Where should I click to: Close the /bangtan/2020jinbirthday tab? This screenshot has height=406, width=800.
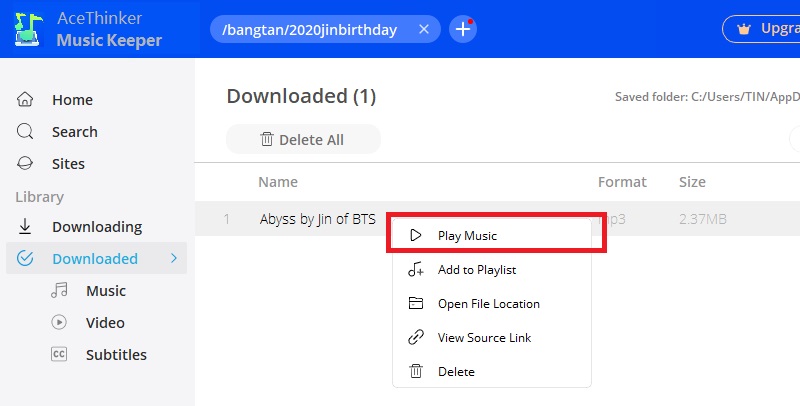click(x=424, y=30)
